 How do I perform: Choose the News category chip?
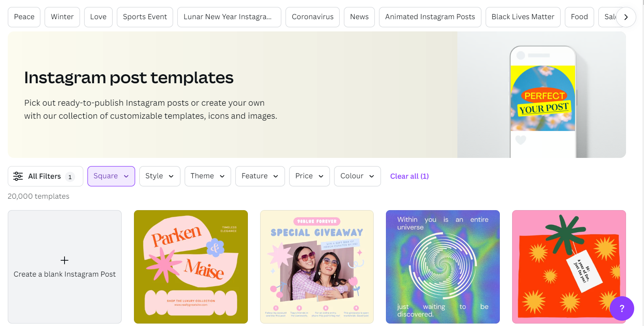359,17
